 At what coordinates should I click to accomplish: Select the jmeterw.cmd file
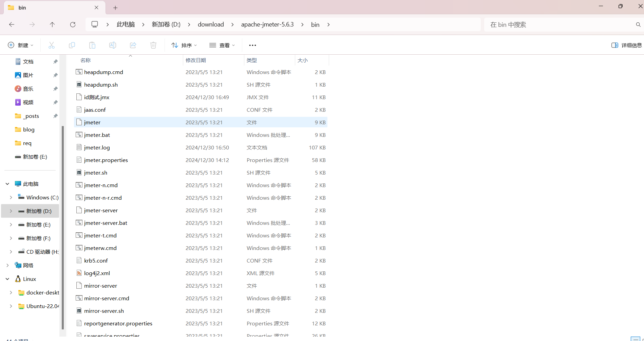tap(201, 248)
